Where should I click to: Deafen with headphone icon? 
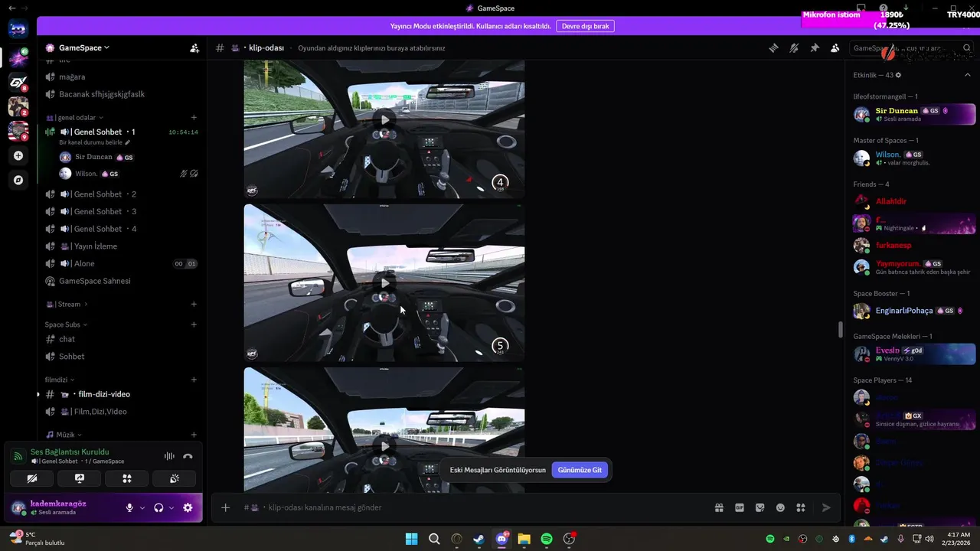158,507
